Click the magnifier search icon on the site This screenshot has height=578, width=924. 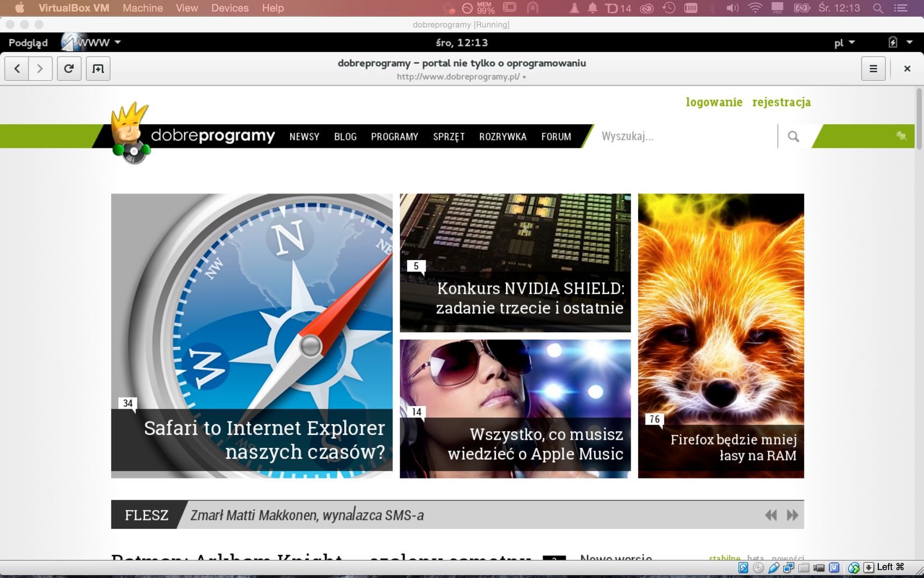point(793,137)
